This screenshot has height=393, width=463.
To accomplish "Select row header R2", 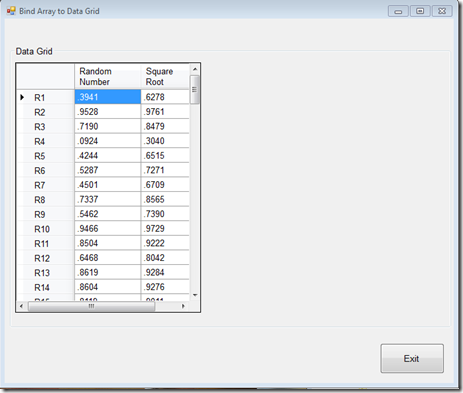I will coord(45,112).
